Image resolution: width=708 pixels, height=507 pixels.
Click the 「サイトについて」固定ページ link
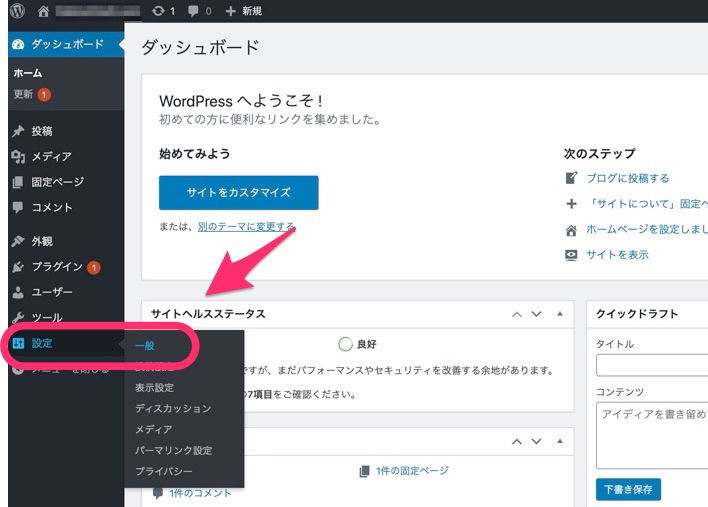pos(647,204)
